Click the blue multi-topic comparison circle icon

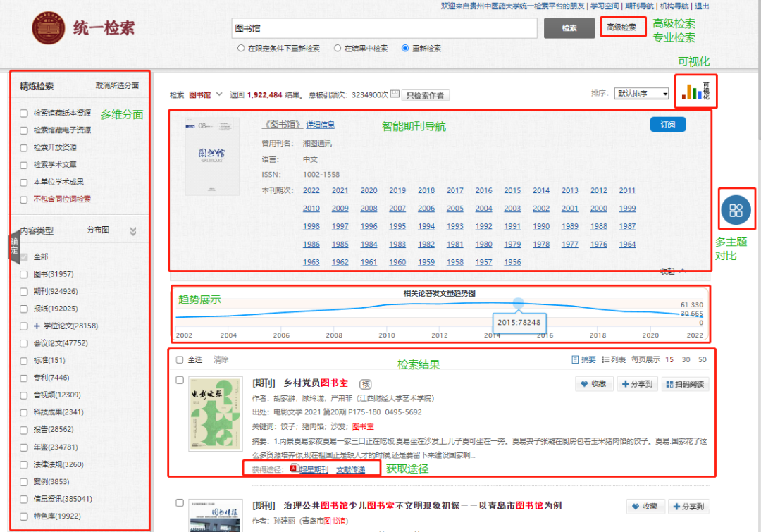(736, 210)
